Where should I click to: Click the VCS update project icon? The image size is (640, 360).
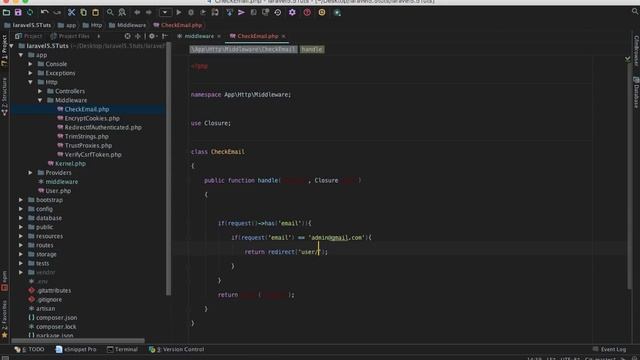pyautogui.click(x=229, y=13)
